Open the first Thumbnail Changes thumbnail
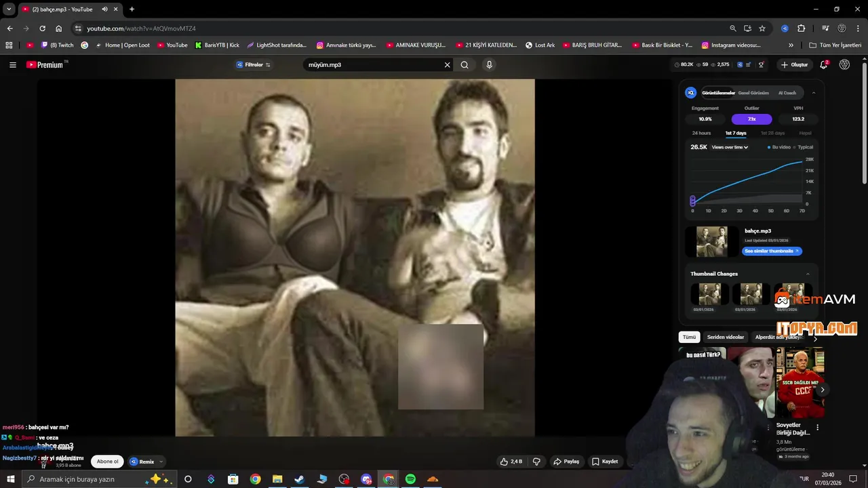 click(709, 294)
